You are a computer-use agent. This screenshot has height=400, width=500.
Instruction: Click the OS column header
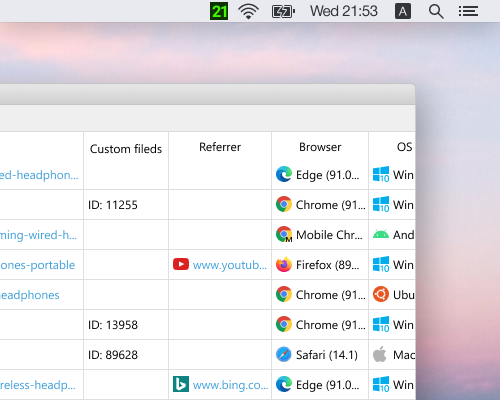404,147
